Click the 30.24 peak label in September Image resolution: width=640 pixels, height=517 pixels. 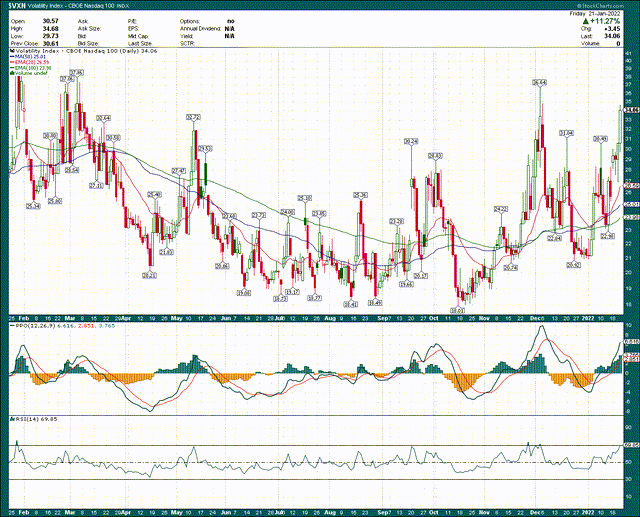point(411,142)
